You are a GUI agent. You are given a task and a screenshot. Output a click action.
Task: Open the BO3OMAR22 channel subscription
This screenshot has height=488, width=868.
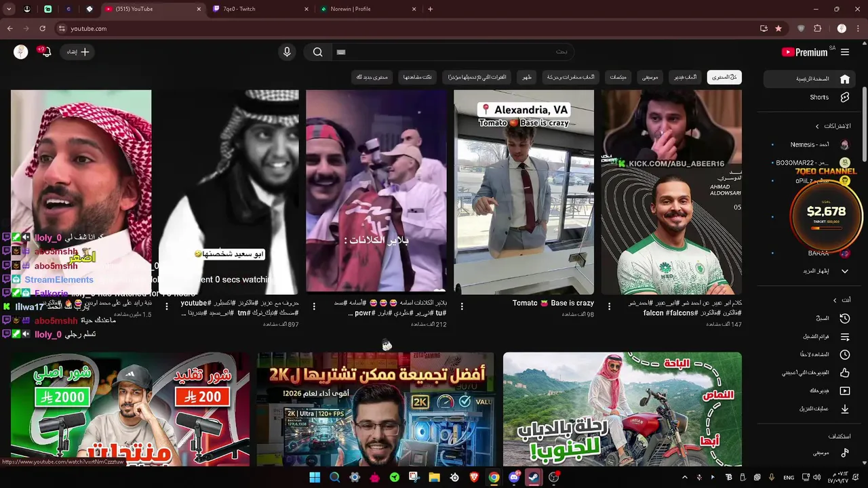810,163
